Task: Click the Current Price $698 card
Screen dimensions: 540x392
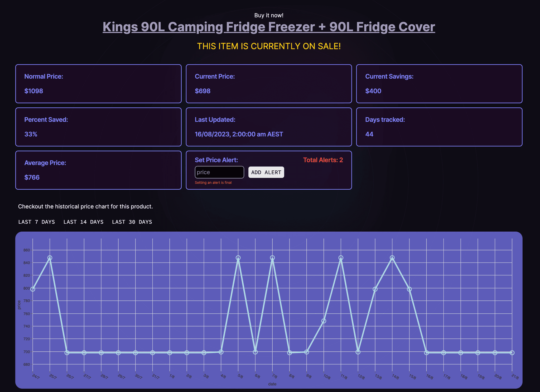Action: (269, 84)
